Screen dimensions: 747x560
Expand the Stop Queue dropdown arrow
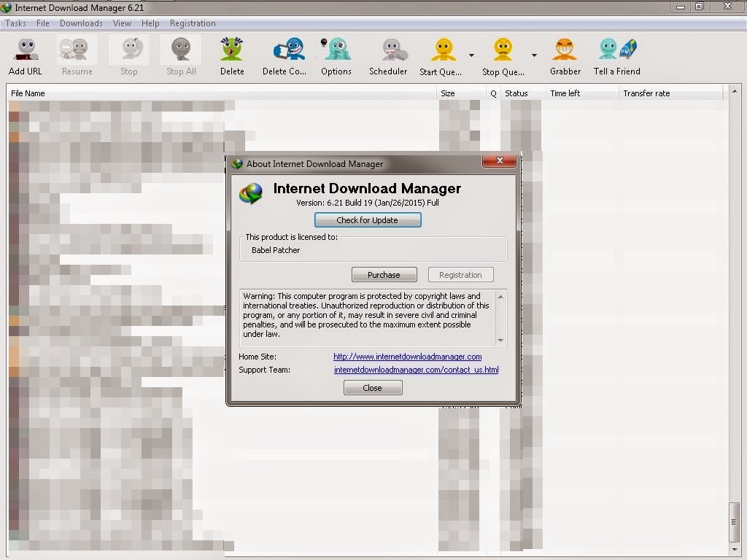534,55
